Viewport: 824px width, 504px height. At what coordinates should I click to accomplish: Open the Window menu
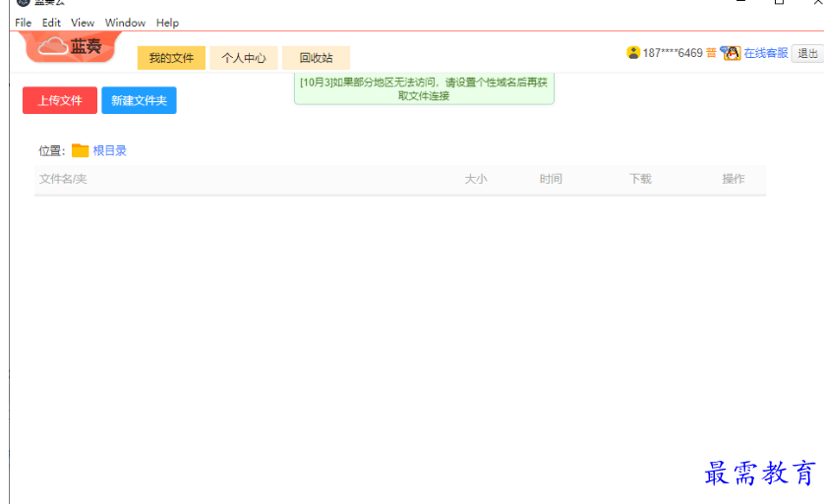click(x=125, y=23)
